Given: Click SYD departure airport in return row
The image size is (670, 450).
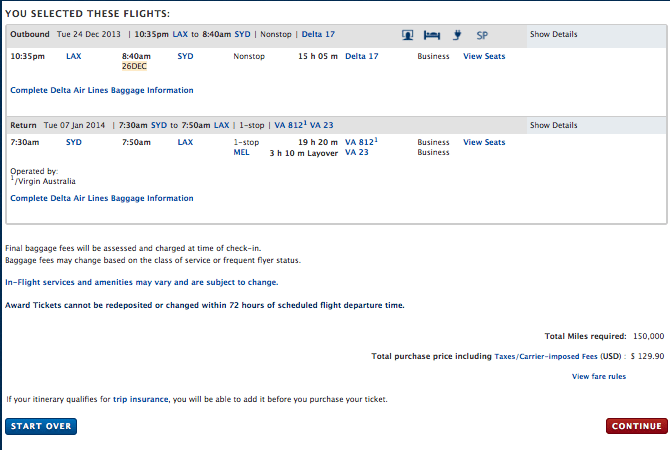Looking at the screenshot, I should (x=73, y=142).
